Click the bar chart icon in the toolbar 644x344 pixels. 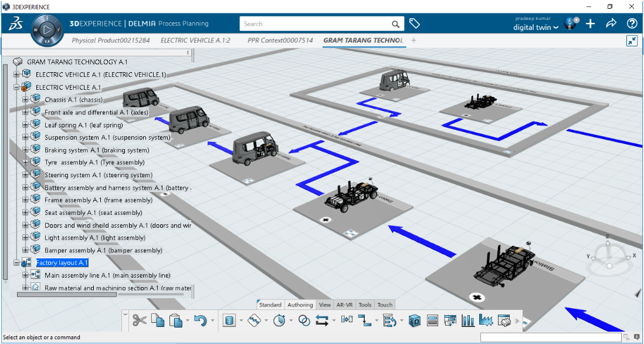[468, 320]
